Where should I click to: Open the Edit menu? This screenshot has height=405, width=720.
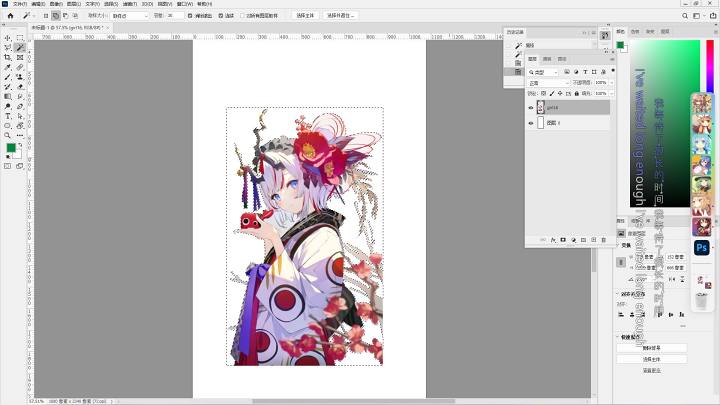pos(38,4)
